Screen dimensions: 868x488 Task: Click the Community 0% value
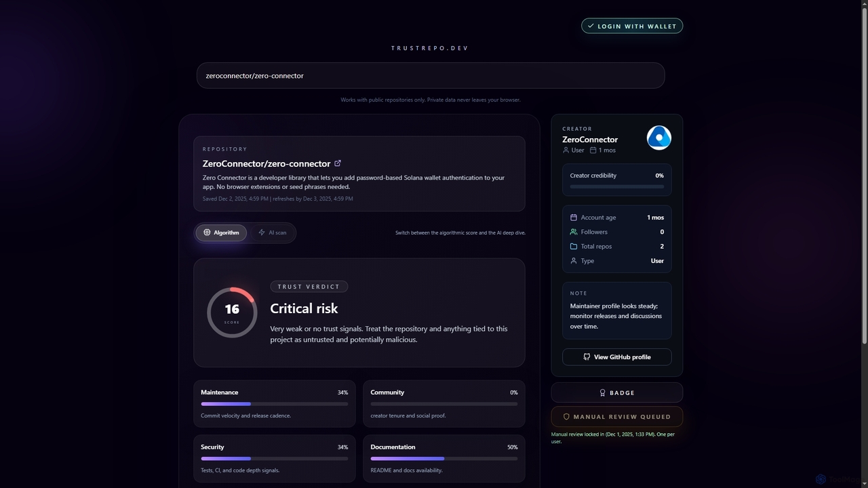point(514,392)
